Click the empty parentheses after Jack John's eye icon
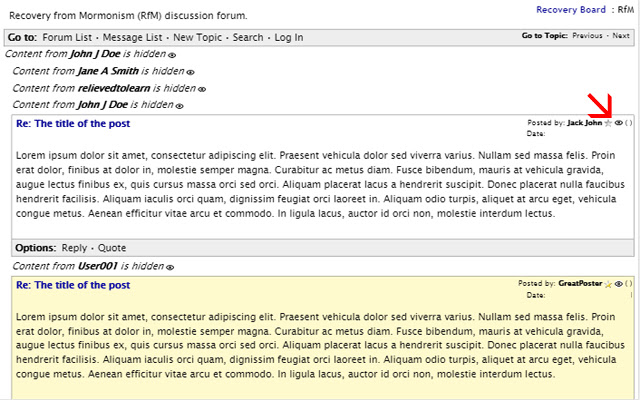 click(x=629, y=123)
